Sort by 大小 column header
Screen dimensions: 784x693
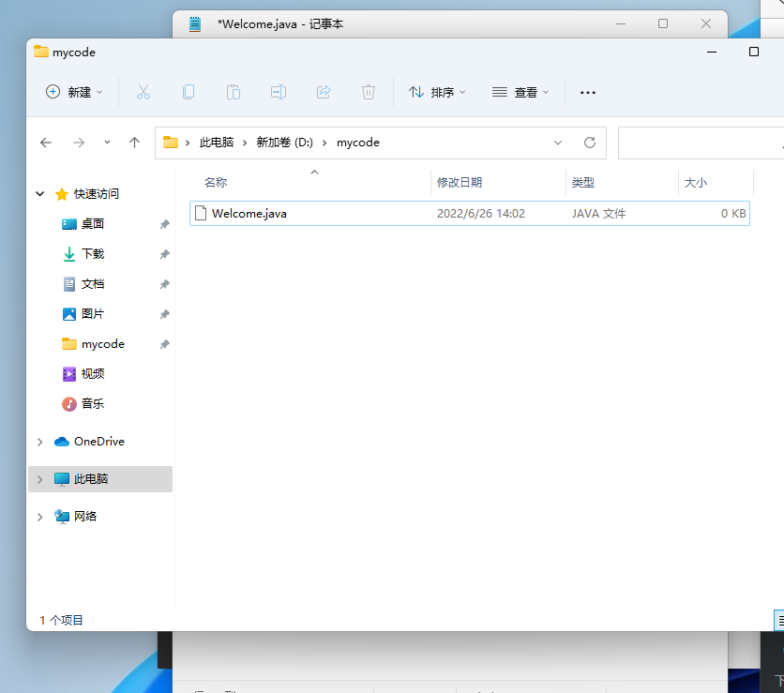tap(696, 183)
